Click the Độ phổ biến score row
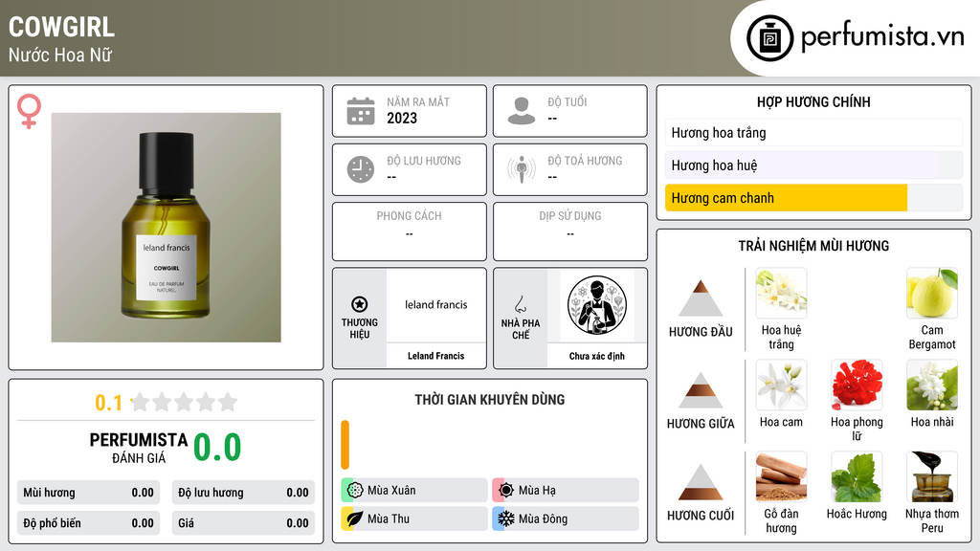The image size is (980, 551). tap(88, 523)
